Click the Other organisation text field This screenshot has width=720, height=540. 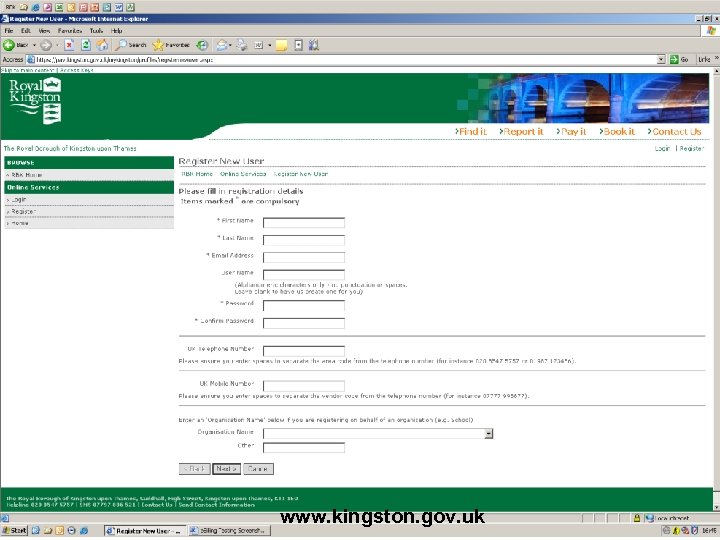pos(304,447)
